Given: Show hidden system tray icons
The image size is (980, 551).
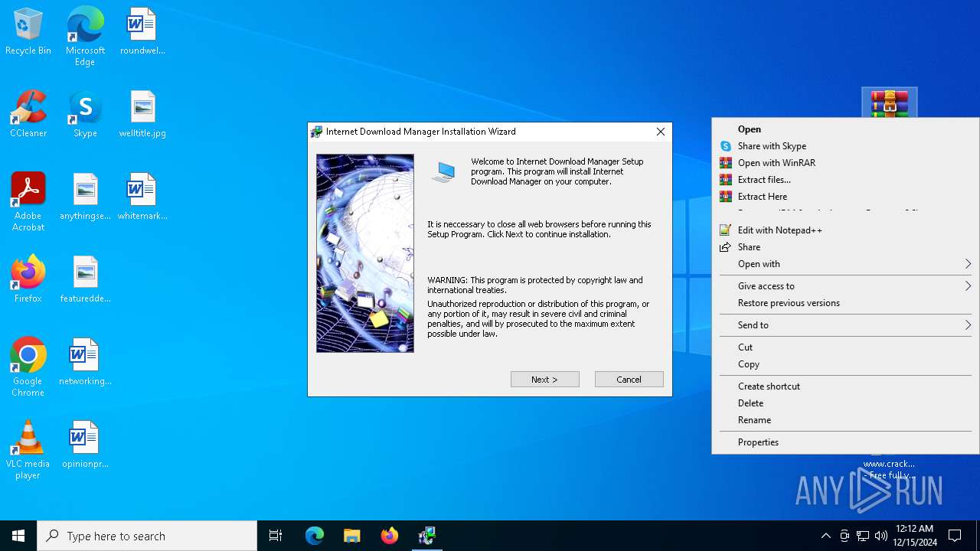Looking at the screenshot, I should 825,536.
